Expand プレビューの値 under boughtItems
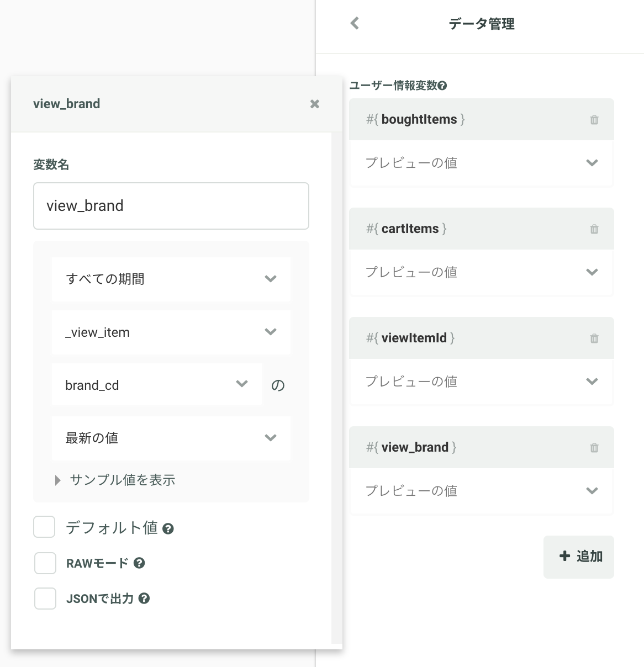The height and width of the screenshot is (667, 644). pos(482,163)
